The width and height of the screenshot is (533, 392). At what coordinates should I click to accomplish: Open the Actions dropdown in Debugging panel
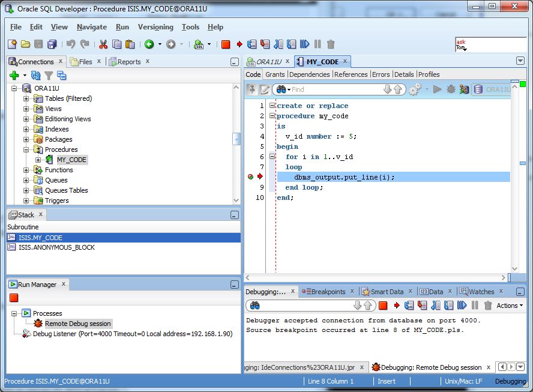point(510,306)
